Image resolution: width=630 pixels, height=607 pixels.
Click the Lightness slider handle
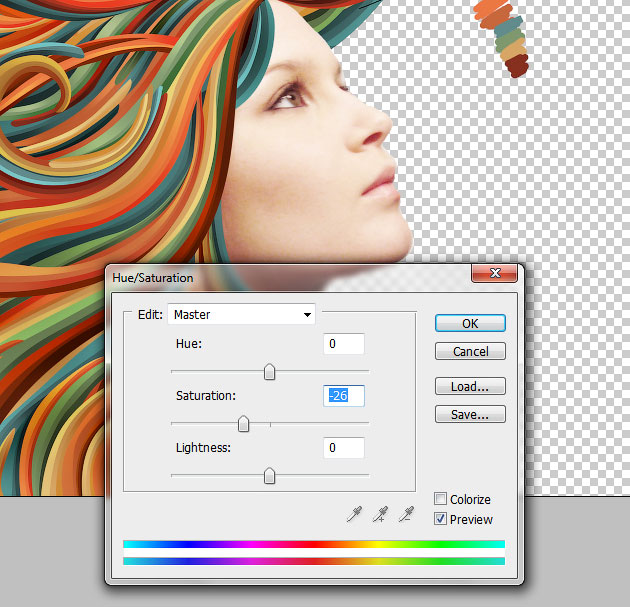click(269, 476)
